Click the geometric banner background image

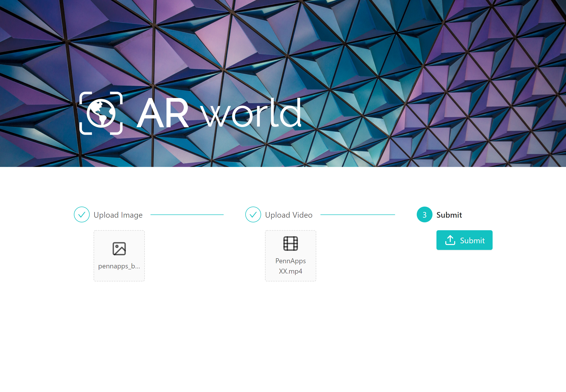pos(419,62)
